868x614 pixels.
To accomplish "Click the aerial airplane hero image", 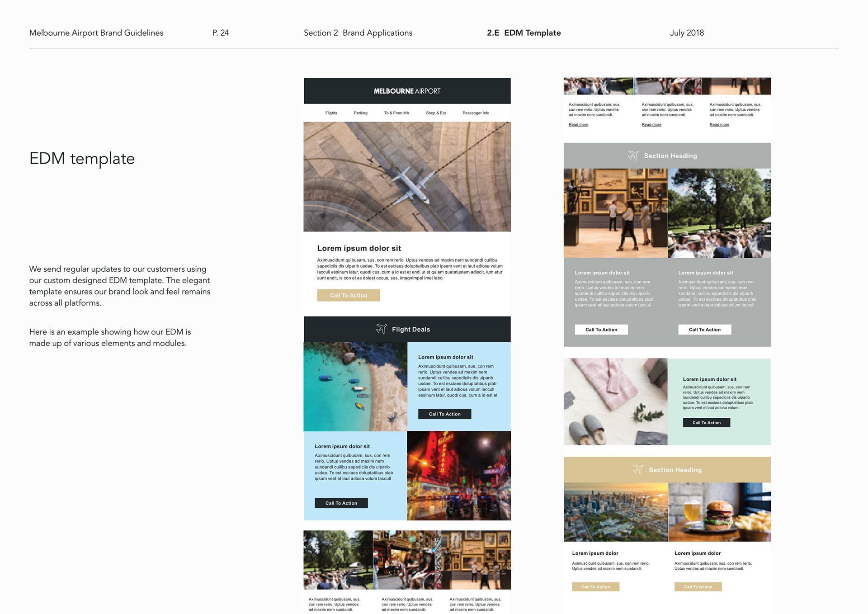I will tap(407, 177).
